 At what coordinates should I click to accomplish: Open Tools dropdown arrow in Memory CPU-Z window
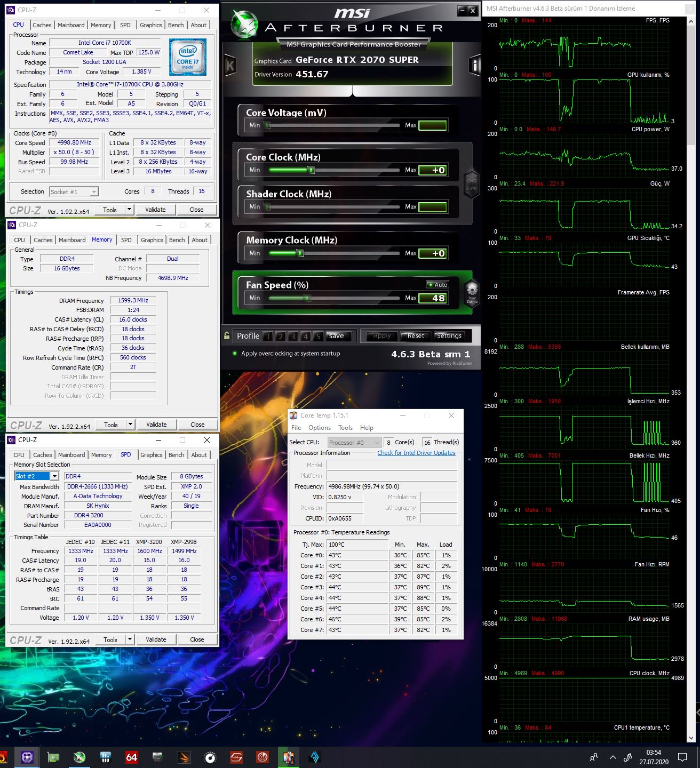[130, 425]
